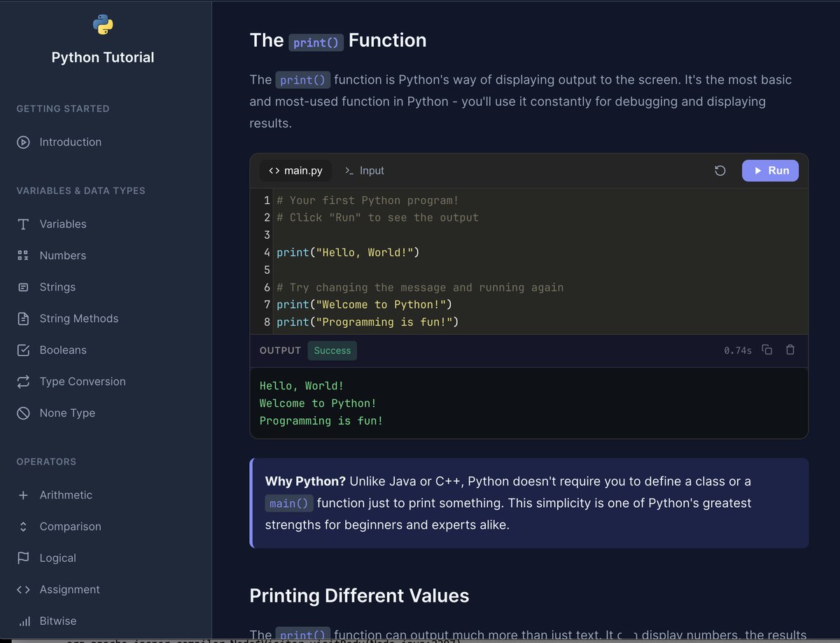This screenshot has height=643, width=840.
Task: Run the Python program
Action: coord(770,170)
